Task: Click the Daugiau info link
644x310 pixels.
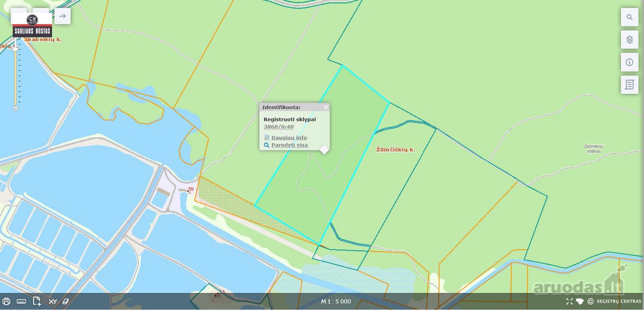Action: 289,138
